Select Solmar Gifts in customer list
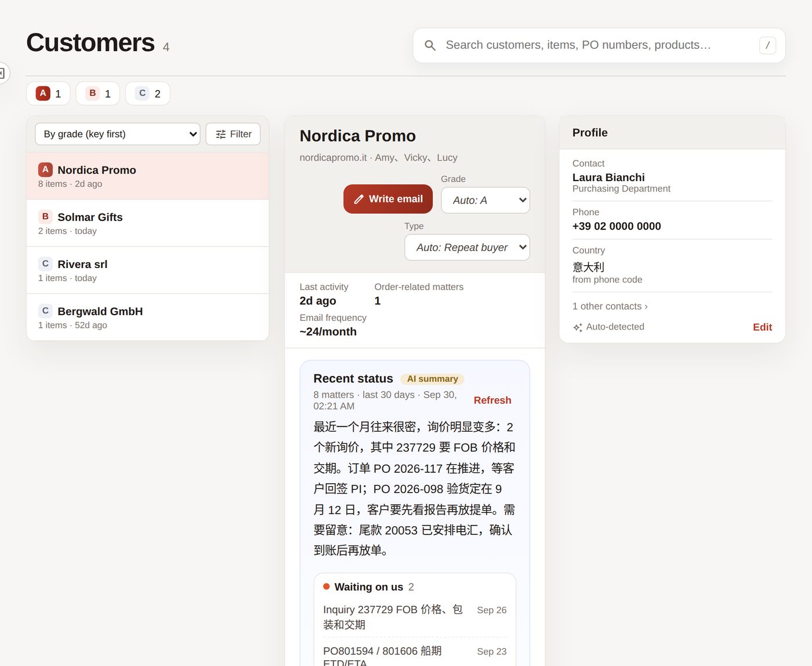The width and height of the screenshot is (812, 666). click(148, 223)
